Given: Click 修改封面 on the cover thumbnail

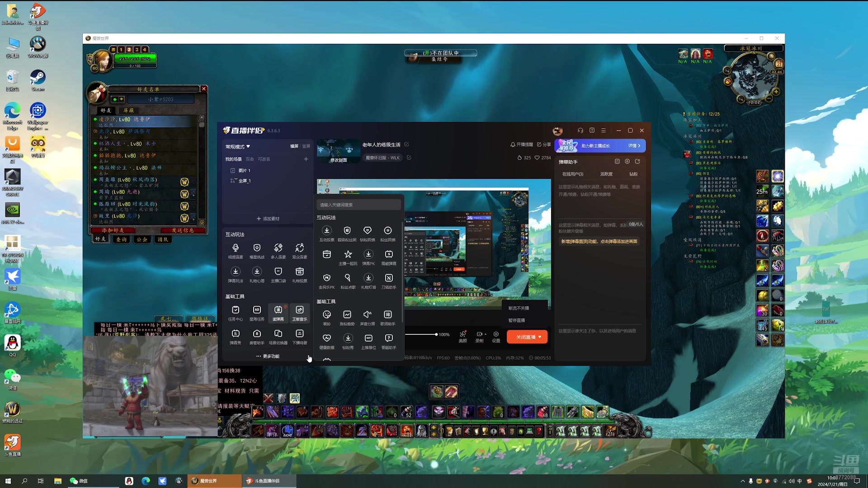Looking at the screenshot, I should (338, 160).
